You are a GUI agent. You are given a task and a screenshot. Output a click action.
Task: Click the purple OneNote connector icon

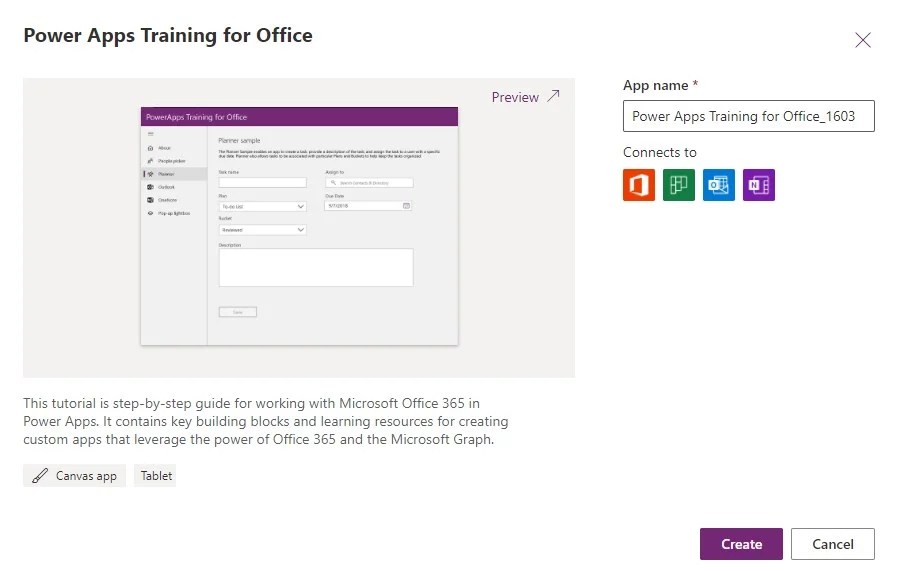click(x=759, y=185)
